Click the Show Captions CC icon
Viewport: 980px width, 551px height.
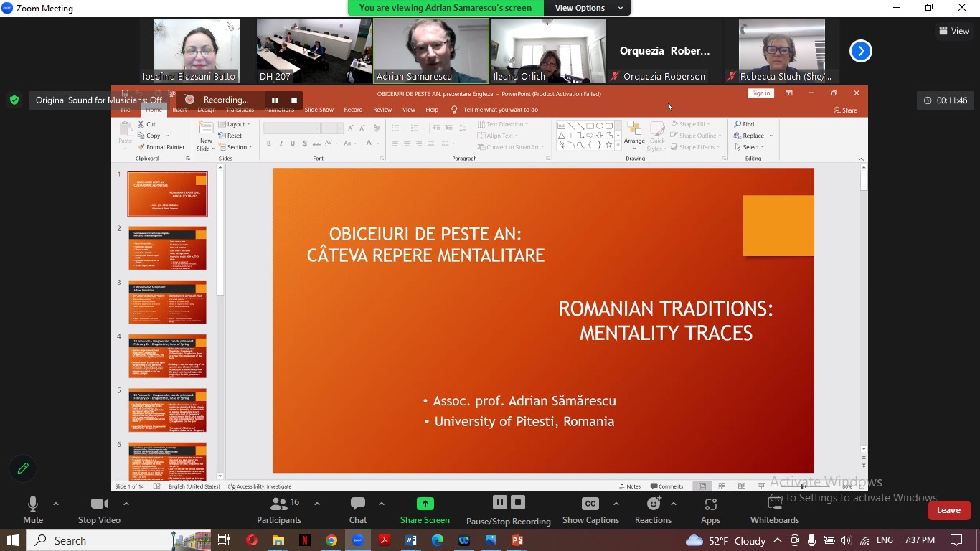pos(590,504)
